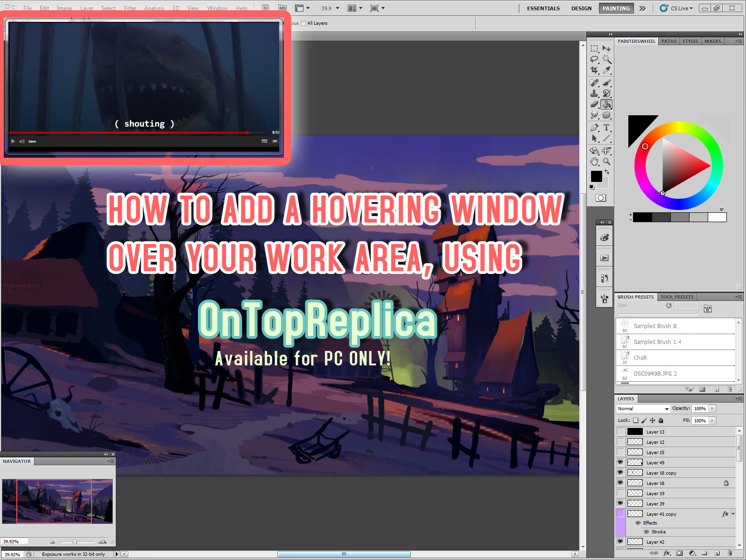Collapse effects of Layer 41 copy
This screenshot has height=560, width=746.
[733, 514]
